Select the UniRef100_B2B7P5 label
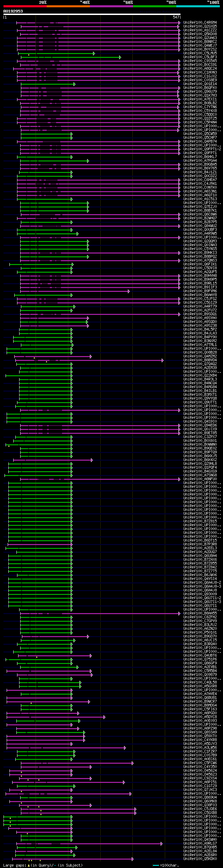Image resolution: width=223 pixels, height=868 pixels. tap(200, 222)
